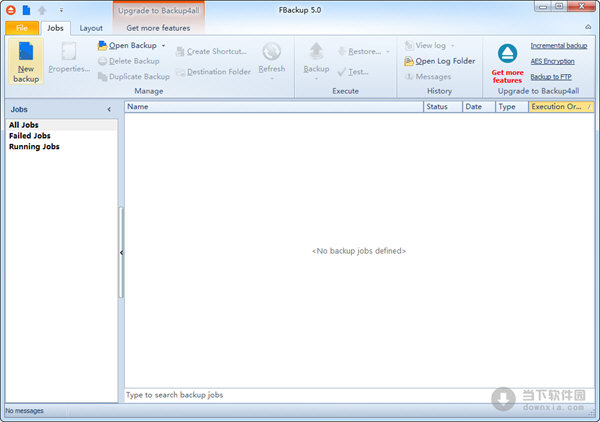Click the FBackup logo in the title bar

(11, 10)
